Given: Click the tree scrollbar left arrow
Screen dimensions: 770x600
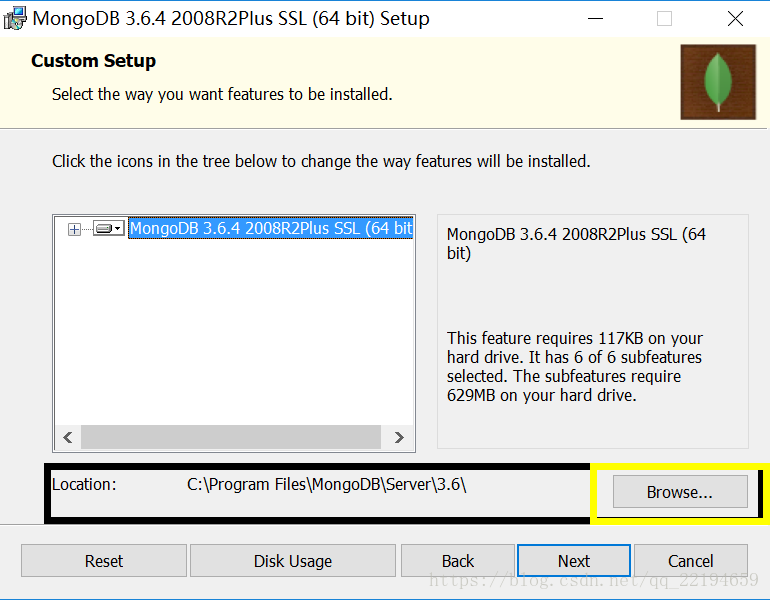Looking at the screenshot, I should point(68,437).
